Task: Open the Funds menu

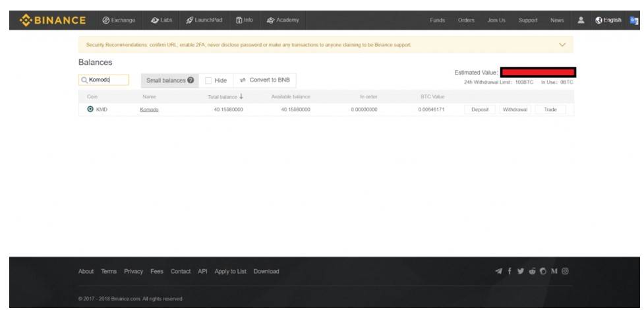Action: [438, 20]
